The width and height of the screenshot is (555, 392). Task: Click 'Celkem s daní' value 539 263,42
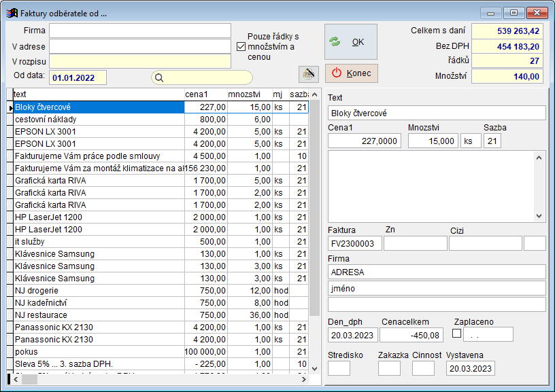coord(507,31)
